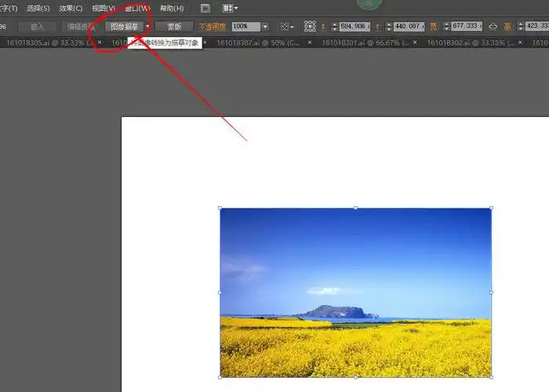549x392 pixels.
Task: Click the Y value field 440.087
Action: coord(409,26)
